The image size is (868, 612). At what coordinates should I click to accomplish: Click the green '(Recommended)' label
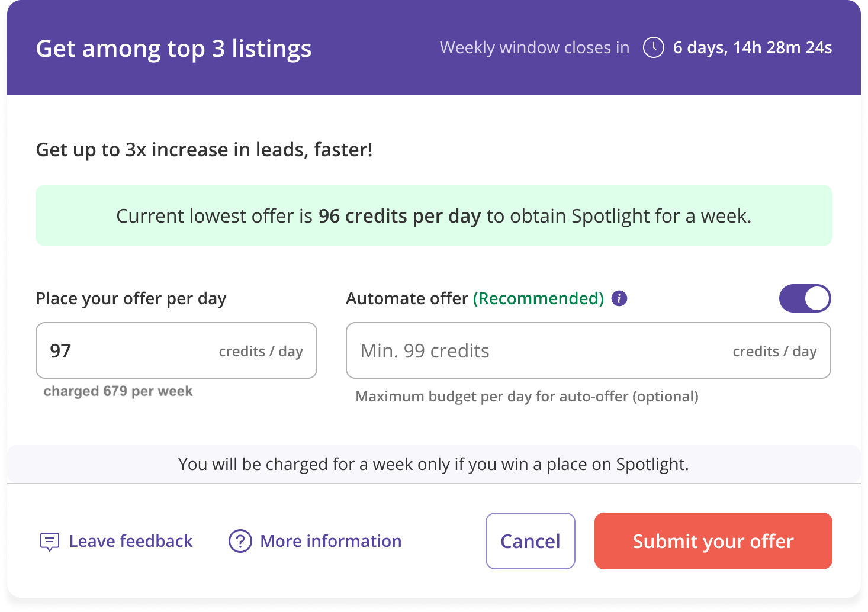pos(538,298)
